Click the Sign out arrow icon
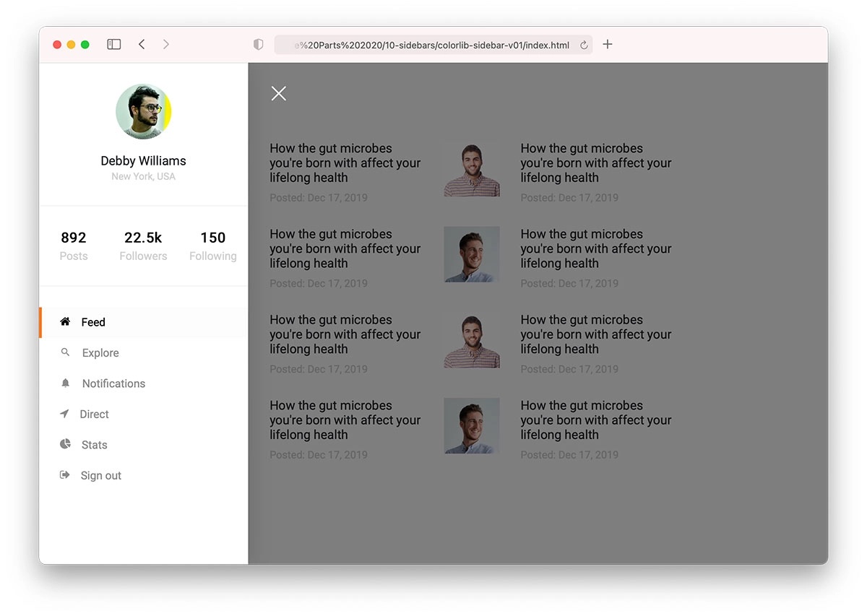The image size is (867, 616). 65,475
